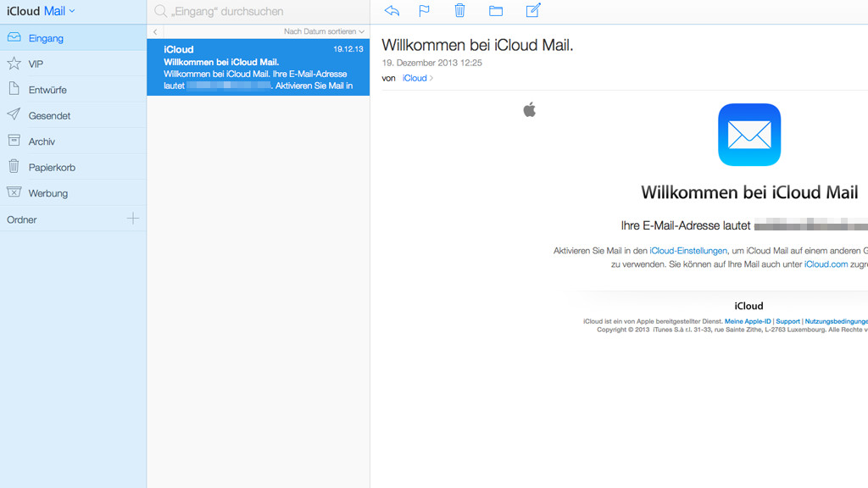Move message using the folder icon
Viewport: 868px width, 488px height.
pos(496,11)
